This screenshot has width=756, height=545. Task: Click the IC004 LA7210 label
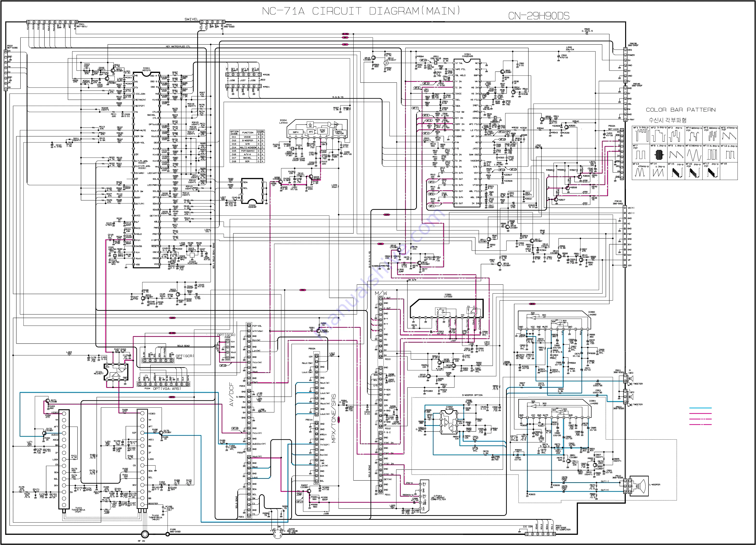click(283, 122)
